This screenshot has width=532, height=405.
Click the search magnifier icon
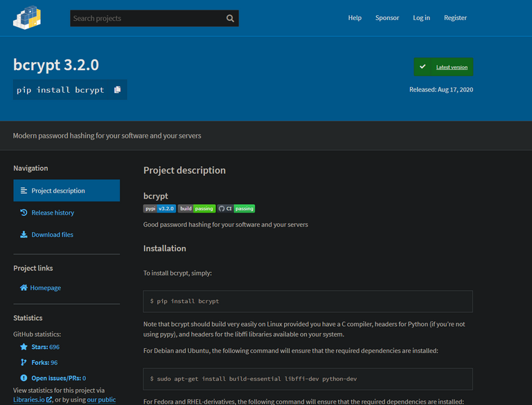(230, 18)
